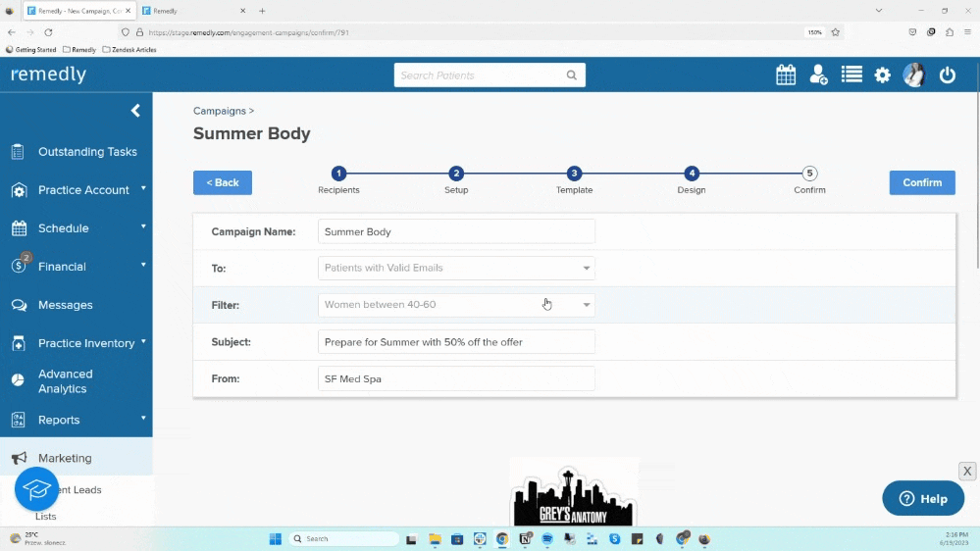Click the graduation cap training button
This screenshot has height=551, width=980.
pyautogui.click(x=36, y=489)
